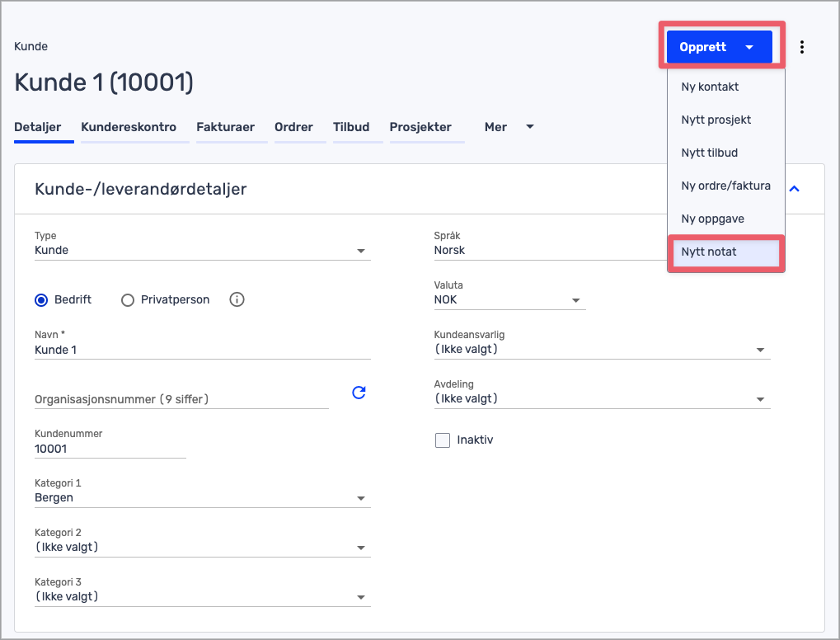Click the refresh icon beside Organisasjonsnummer

pyautogui.click(x=359, y=393)
